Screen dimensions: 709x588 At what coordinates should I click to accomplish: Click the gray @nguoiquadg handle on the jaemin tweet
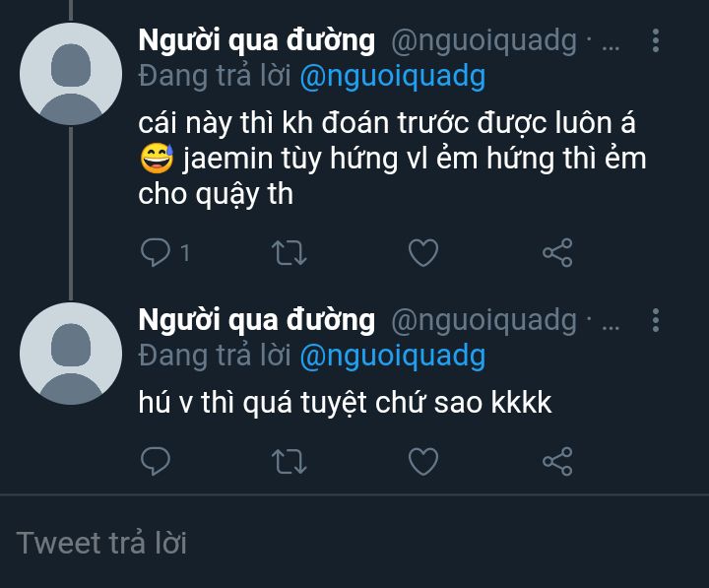pyautogui.click(x=483, y=41)
